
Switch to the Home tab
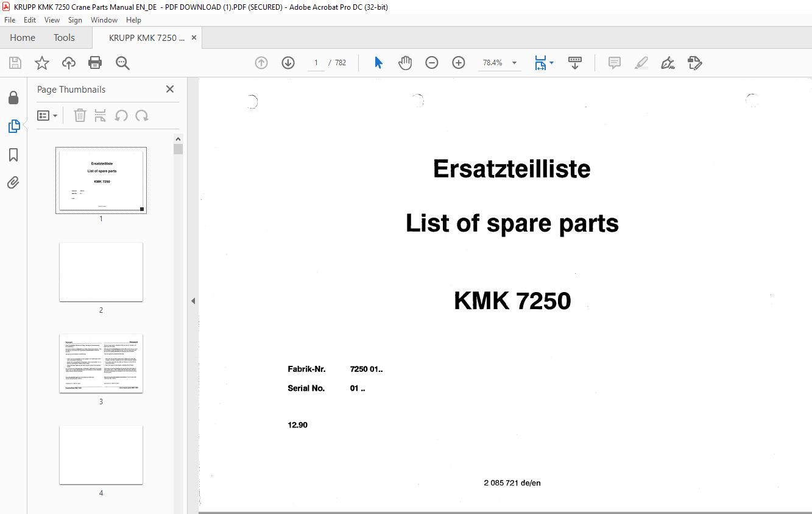pyautogui.click(x=23, y=38)
